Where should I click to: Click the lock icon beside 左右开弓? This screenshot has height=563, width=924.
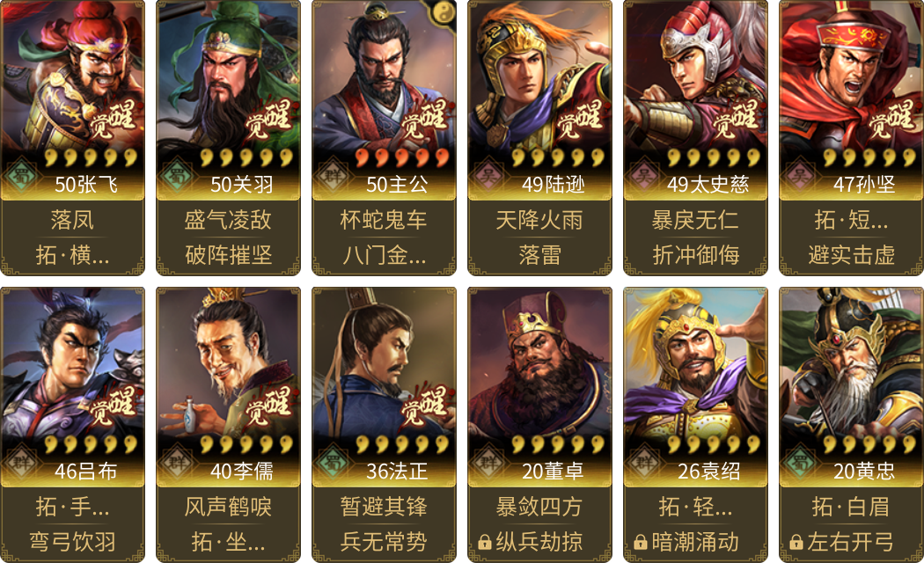pos(796,542)
